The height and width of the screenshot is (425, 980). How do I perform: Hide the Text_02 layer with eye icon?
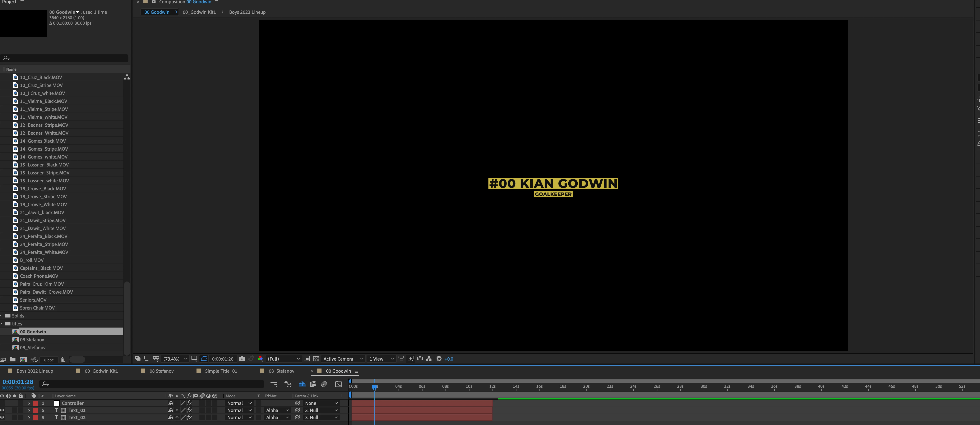click(x=2, y=418)
